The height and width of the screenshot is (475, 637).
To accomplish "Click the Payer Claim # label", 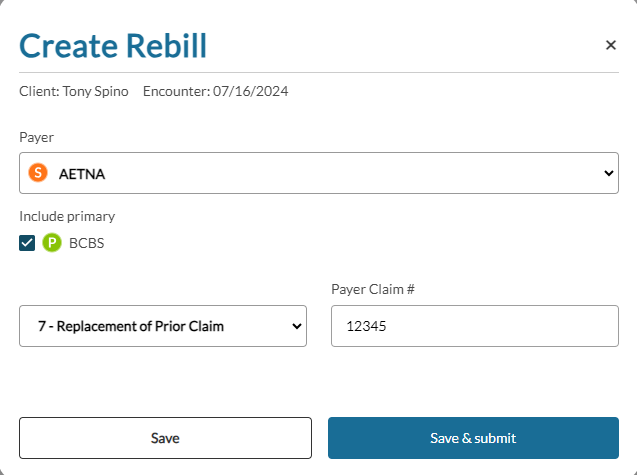I will (x=372, y=289).
